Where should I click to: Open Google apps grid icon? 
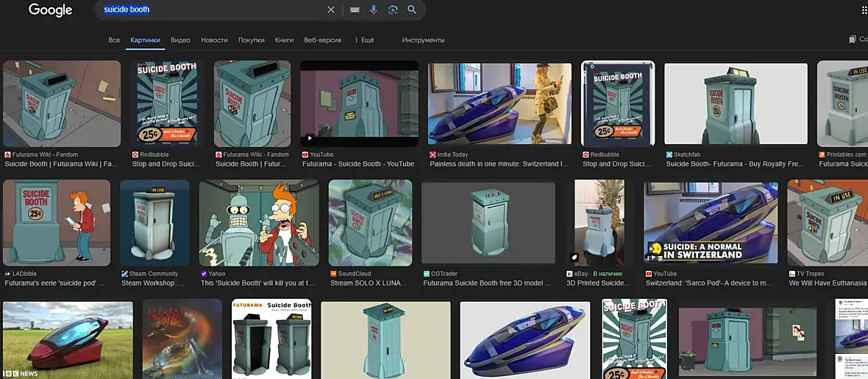click(x=864, y=10)
